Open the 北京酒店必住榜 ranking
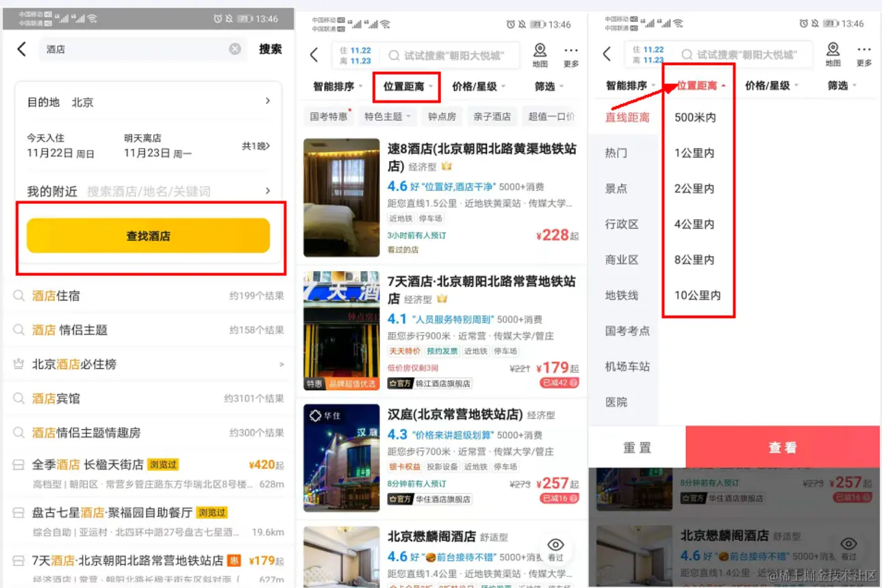 tap(148, 364)
